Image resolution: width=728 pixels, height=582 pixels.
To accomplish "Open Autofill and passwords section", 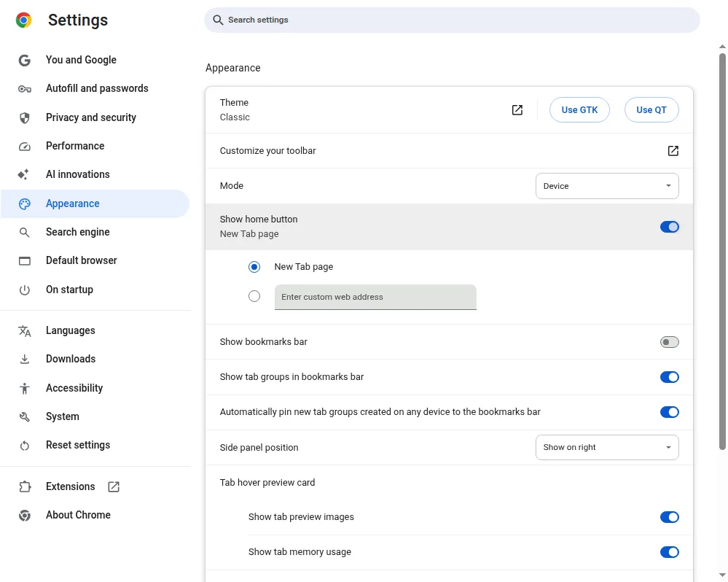I will (x=95, y=89).
